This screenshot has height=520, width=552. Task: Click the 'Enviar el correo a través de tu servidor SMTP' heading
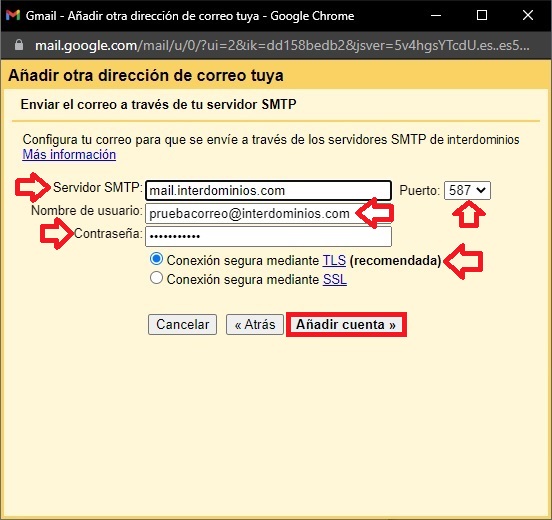tap(158, 105)
